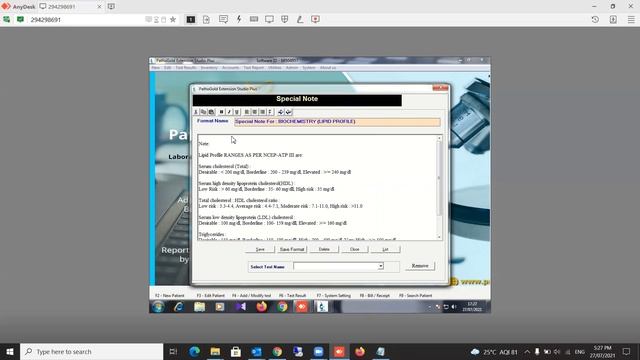Center-align the note text
The width and height of the screenshot is (640, 360).
255,112
